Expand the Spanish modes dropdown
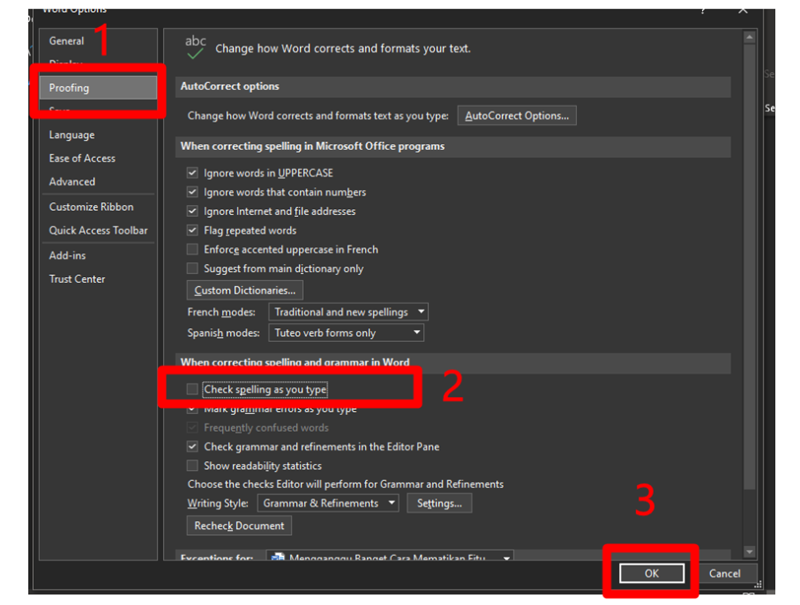 pyautogui.click(x=347, y=333)
